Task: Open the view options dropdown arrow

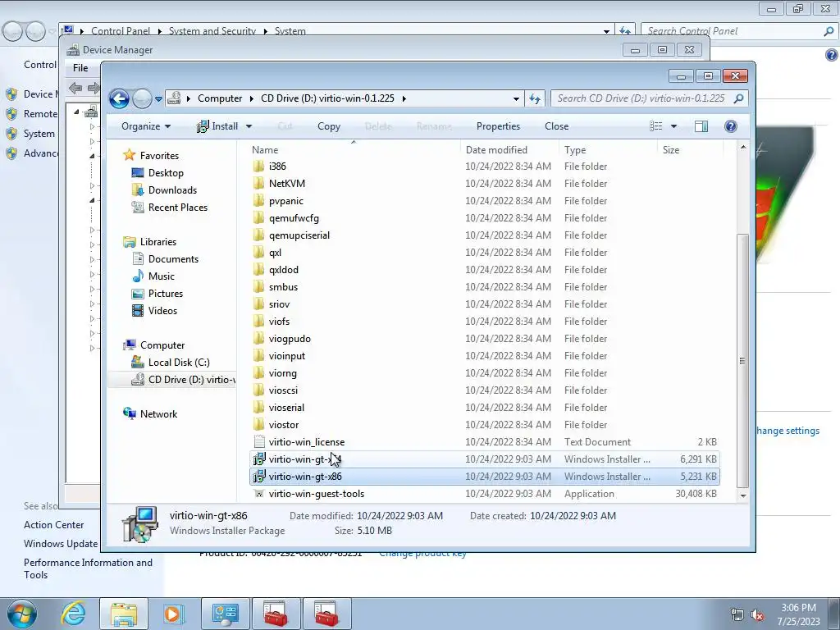Action: click(x=674, y=126)
